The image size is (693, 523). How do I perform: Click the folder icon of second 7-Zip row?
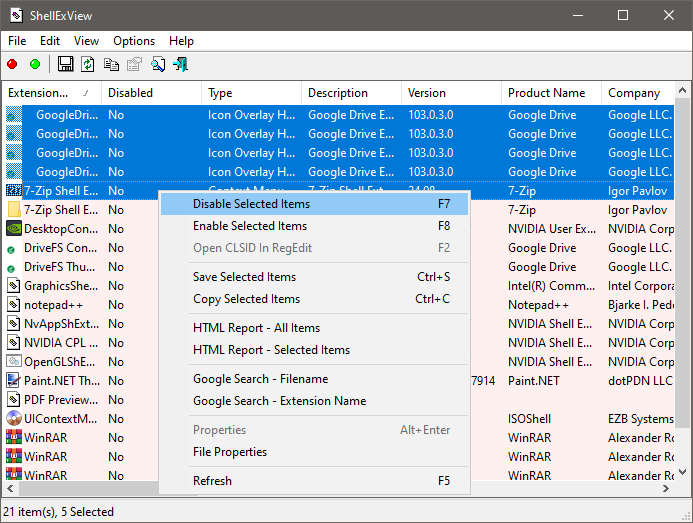[x=14, y=210]
